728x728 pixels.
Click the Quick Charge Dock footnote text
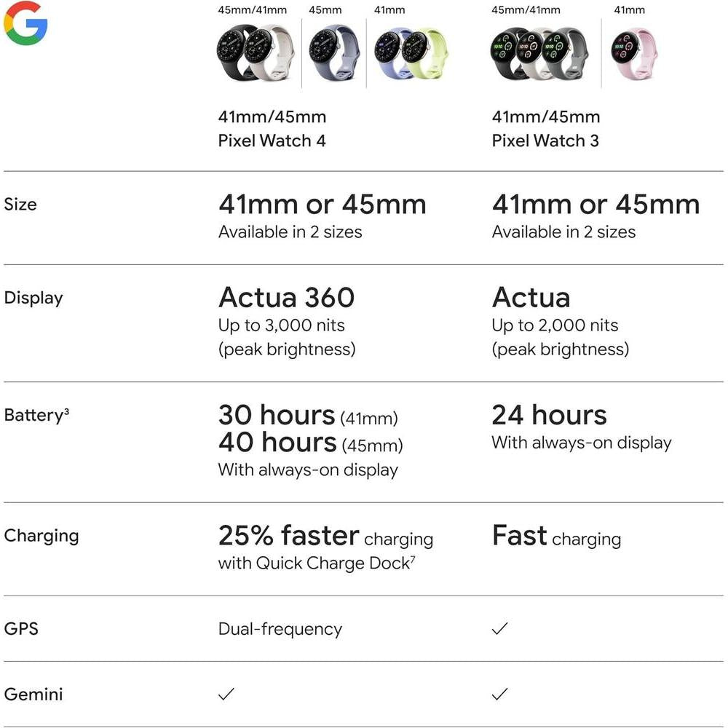317,563
